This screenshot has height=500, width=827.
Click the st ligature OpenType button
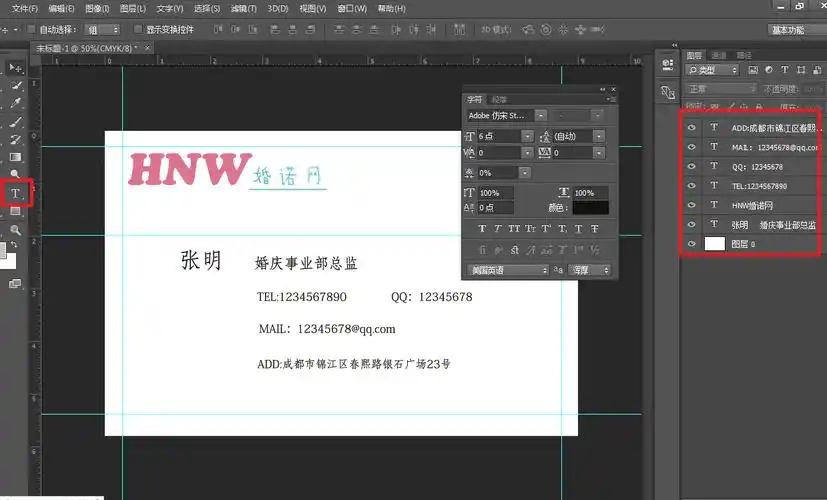point(515,249)
